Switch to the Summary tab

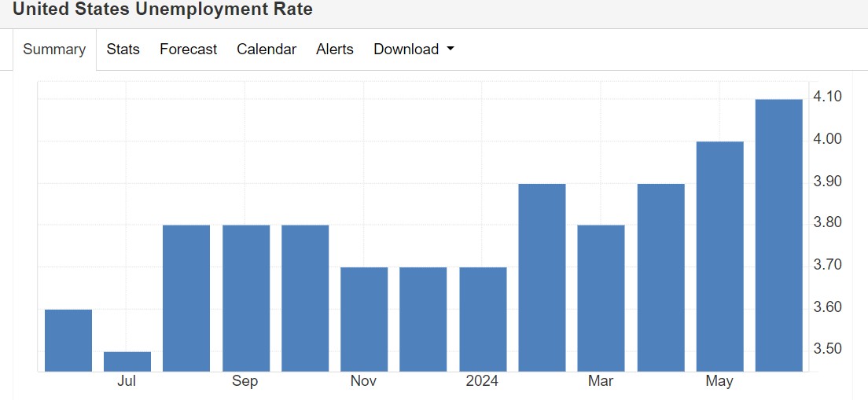tap(54, 50)
